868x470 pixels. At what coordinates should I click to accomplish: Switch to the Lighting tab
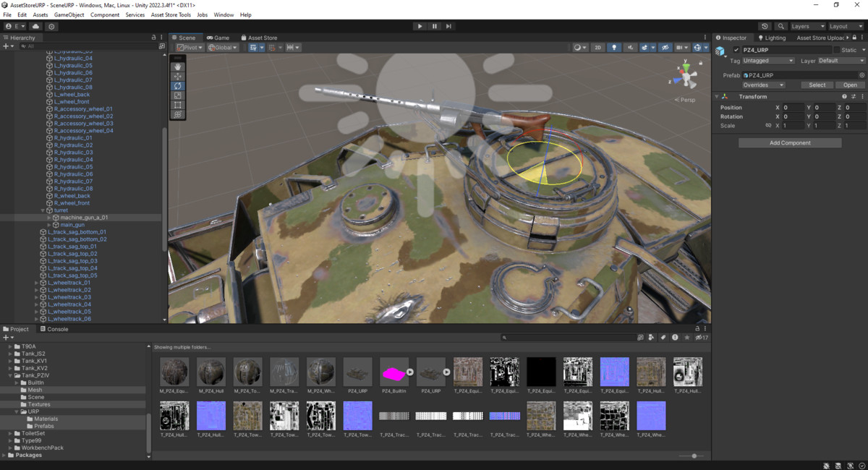click(772, 38)
